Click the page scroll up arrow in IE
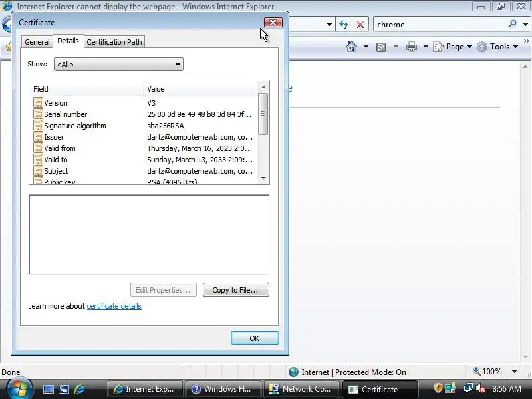 [x=525, y=66]
